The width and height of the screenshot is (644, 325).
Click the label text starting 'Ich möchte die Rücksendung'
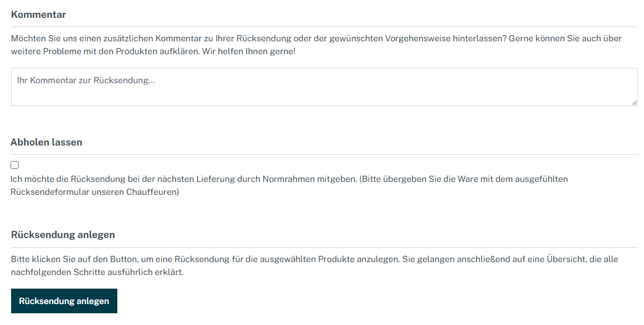[x=185, y=179]
